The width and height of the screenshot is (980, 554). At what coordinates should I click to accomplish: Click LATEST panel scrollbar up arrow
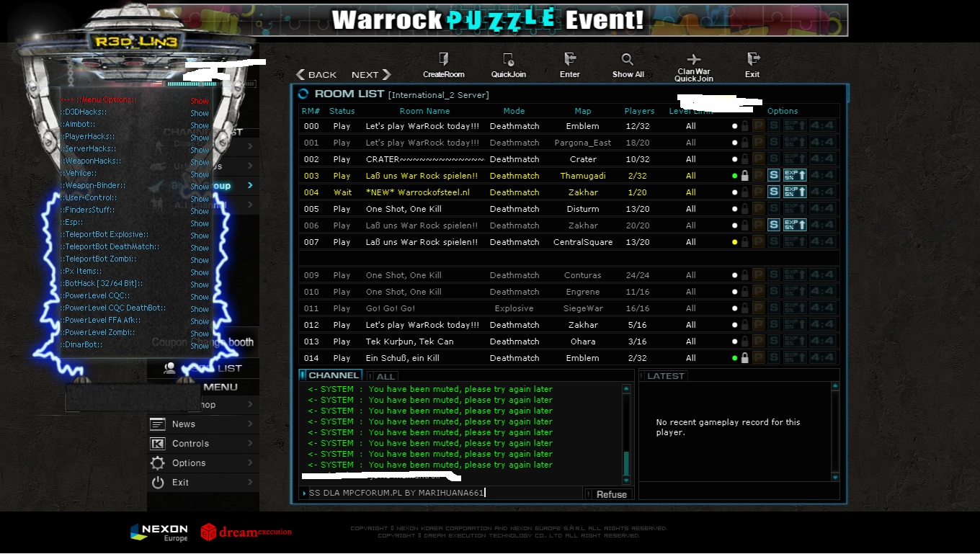tap(835, 388)
